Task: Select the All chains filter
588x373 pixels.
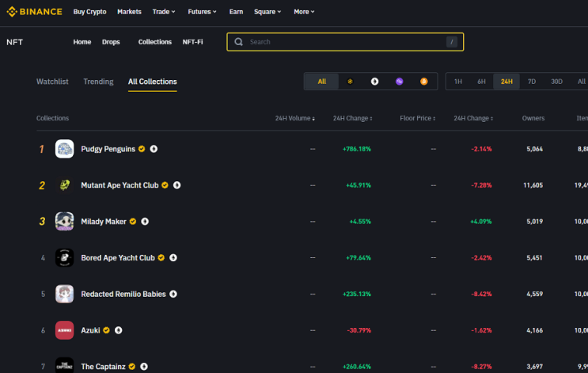Action: click(322, 82)
